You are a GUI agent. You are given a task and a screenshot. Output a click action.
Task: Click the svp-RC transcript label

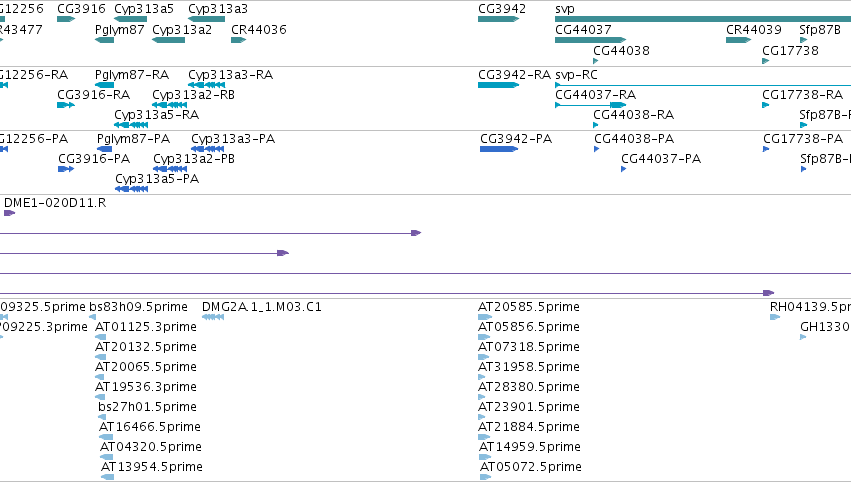[576, 74]
